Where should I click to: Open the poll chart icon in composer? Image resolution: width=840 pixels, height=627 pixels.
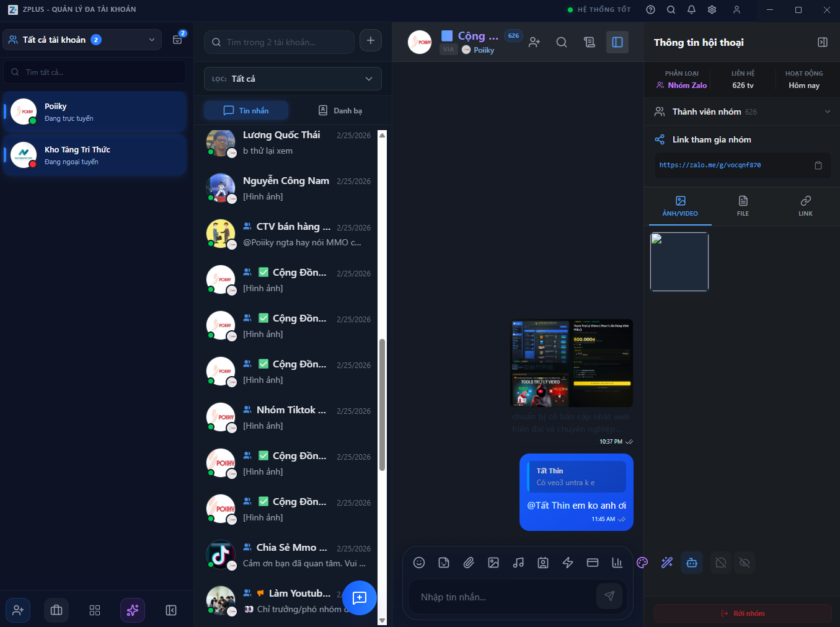pyautogui.click(x=617, y=563)
